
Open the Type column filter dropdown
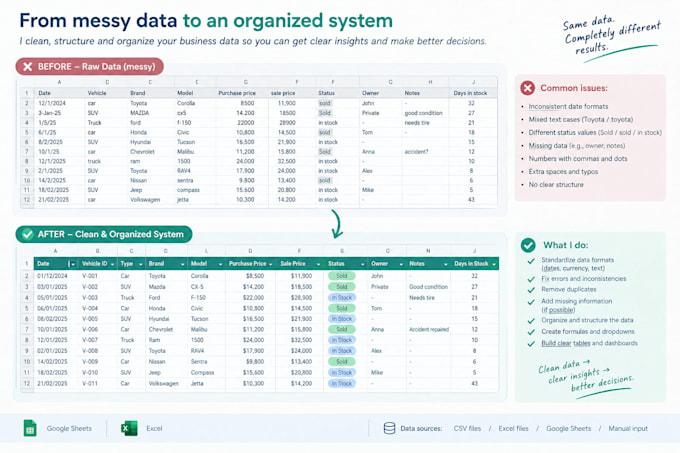141,264
